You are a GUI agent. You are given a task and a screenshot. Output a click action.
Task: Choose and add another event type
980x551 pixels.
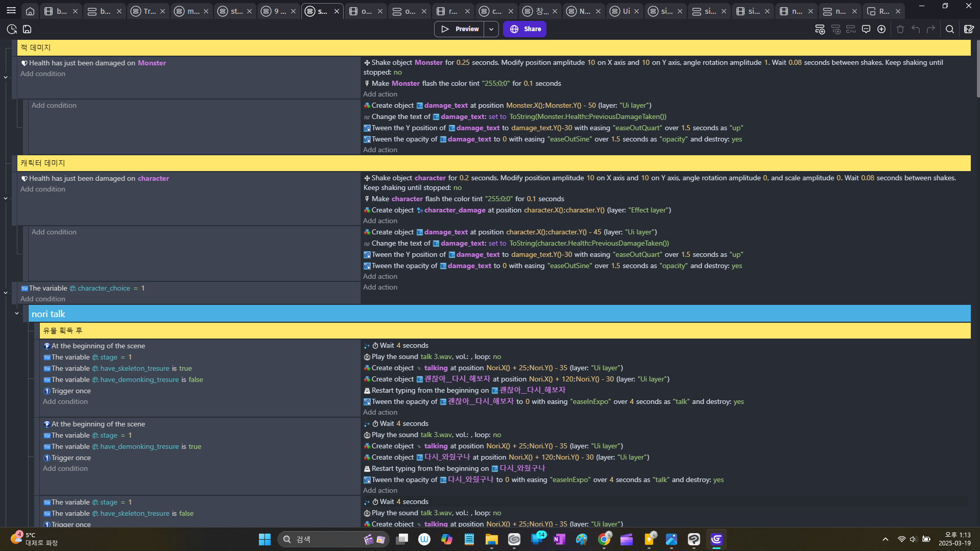881,29
